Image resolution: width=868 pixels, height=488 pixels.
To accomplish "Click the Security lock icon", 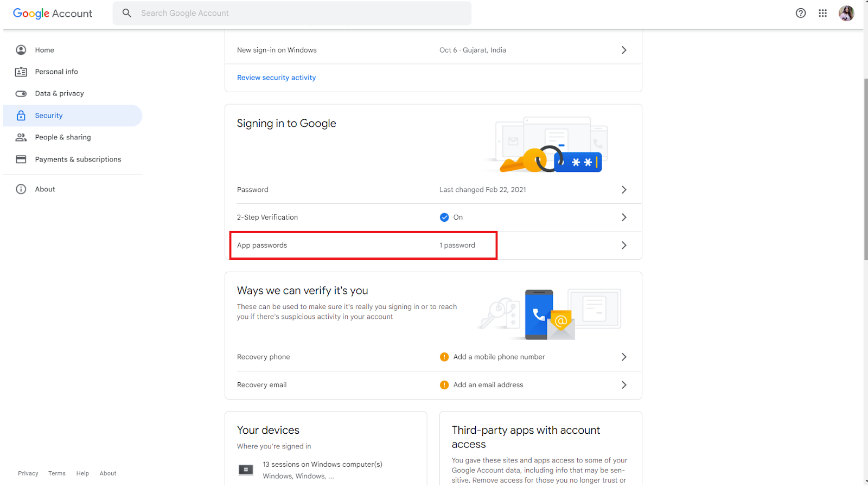I will pos(21,115).
